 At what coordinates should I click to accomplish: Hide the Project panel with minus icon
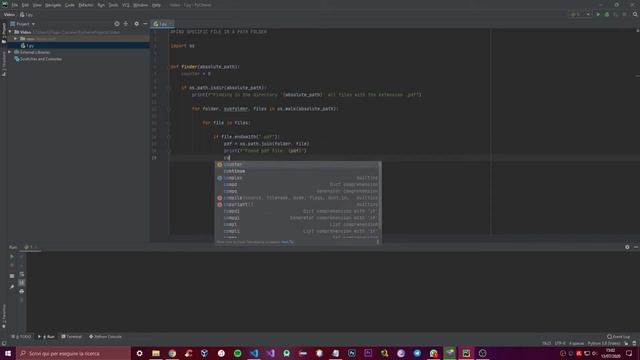[145, 24]
